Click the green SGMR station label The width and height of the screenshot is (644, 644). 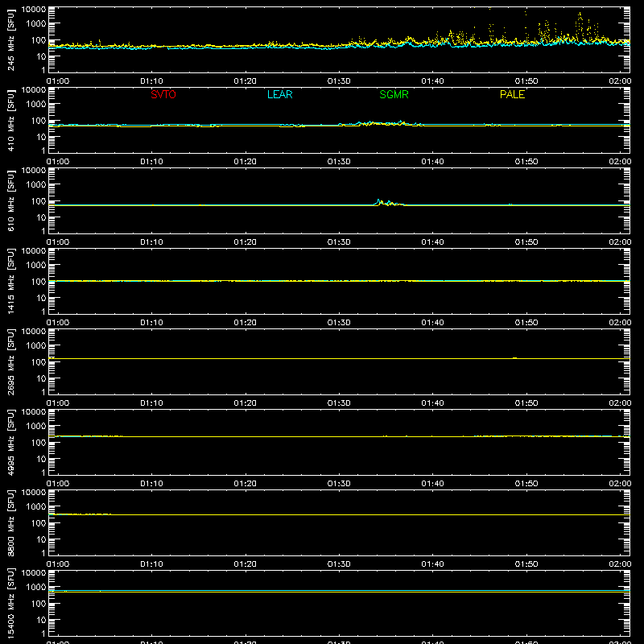394,94
